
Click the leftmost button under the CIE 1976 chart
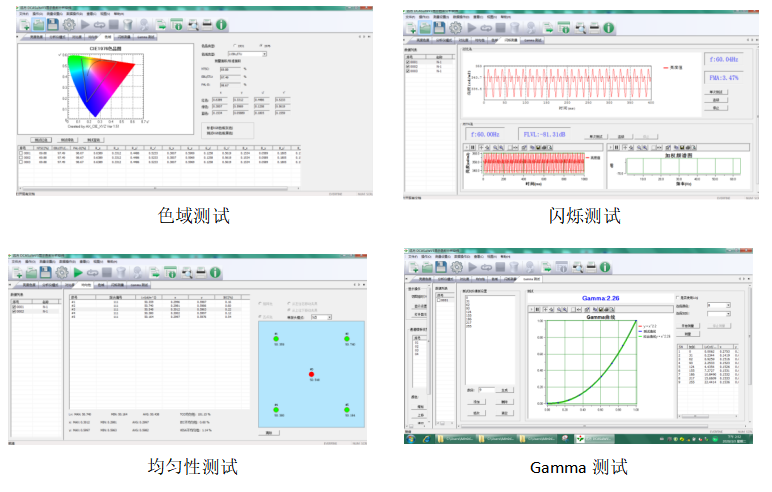point(42,140)
